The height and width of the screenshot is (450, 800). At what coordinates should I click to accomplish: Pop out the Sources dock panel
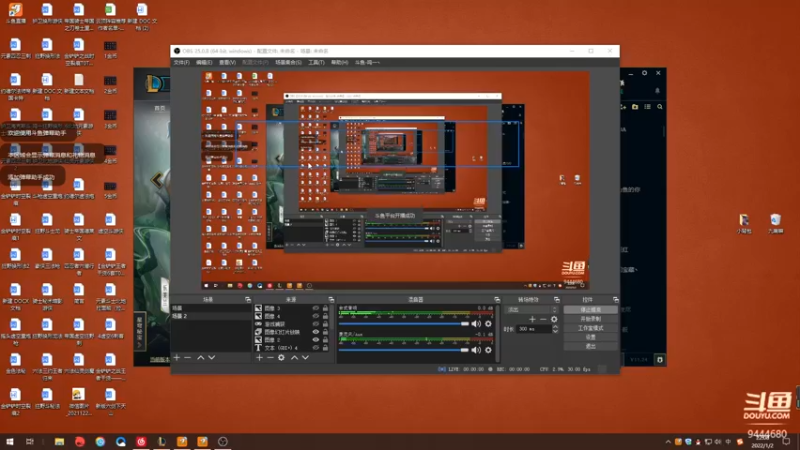pyautogui.click(x=331, y=299)
